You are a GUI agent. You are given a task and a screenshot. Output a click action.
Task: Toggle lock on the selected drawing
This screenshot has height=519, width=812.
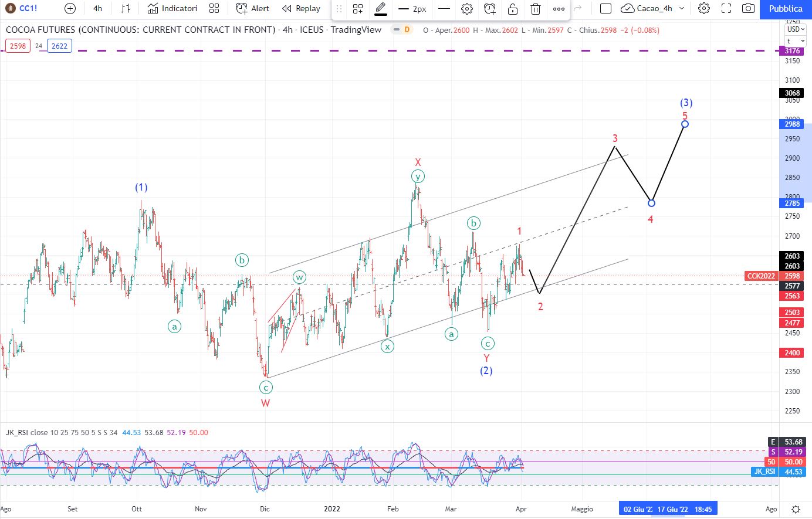(x=513, y=9)
